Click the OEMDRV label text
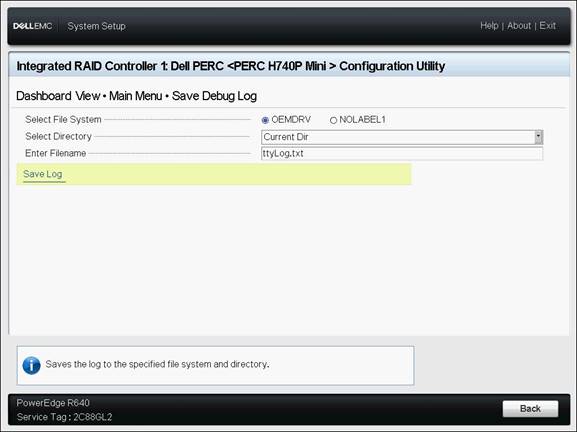 point(291,120)
